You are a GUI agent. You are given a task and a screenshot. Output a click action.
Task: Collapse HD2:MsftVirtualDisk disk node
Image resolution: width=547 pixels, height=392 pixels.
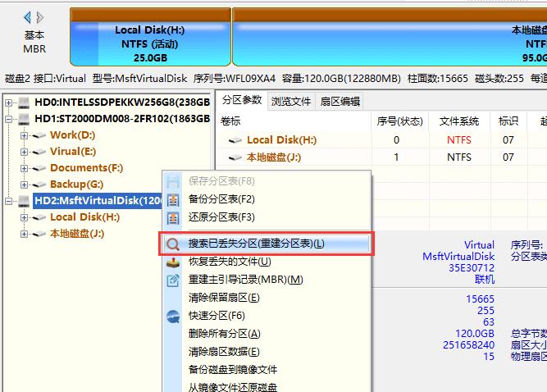[9, 201]
